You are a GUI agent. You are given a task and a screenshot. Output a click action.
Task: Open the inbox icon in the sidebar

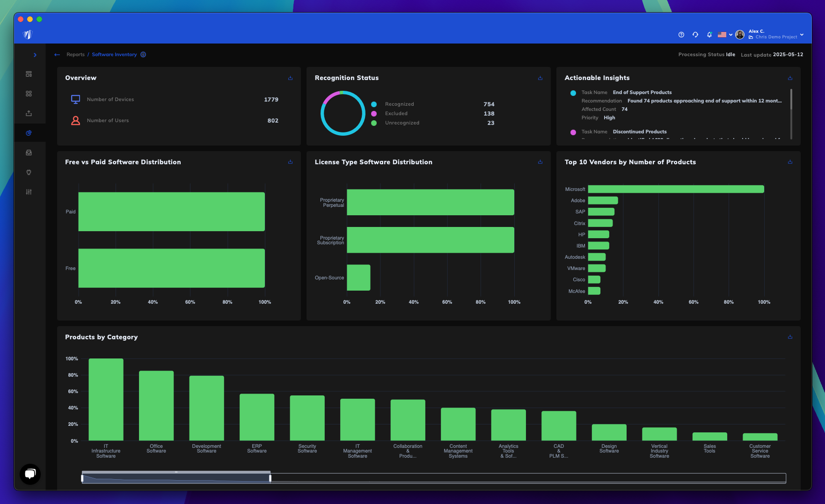(29, 153)
